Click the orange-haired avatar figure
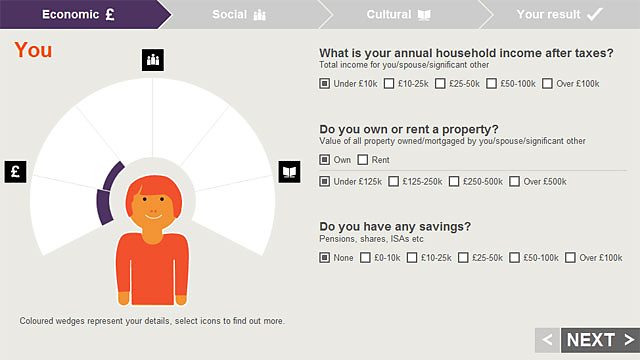The height and width of the screenshot is (360, 640). pyautogui.click(x=153, y=241)
